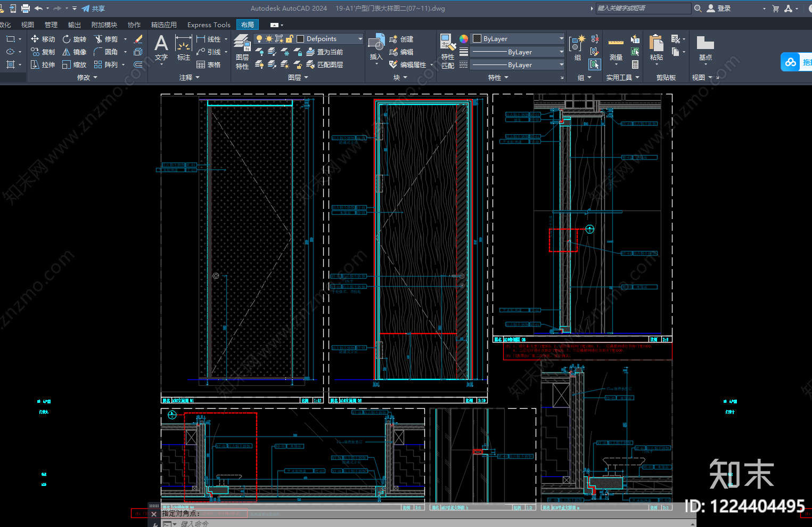Select the Rotate (旋转) tool

74,39
